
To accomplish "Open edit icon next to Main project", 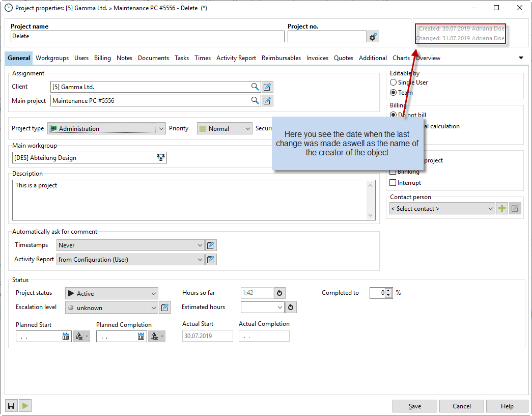I will pyautogui.click(x=268, y=101).
